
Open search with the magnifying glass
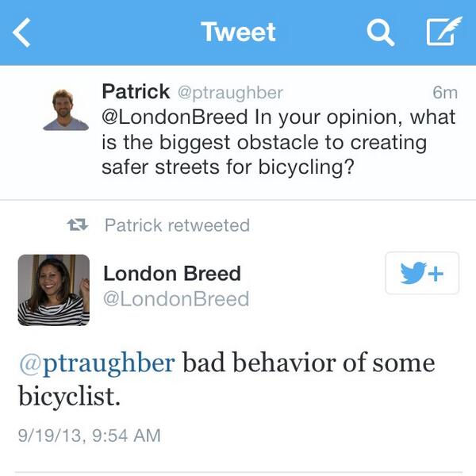[x=380, y=33]
